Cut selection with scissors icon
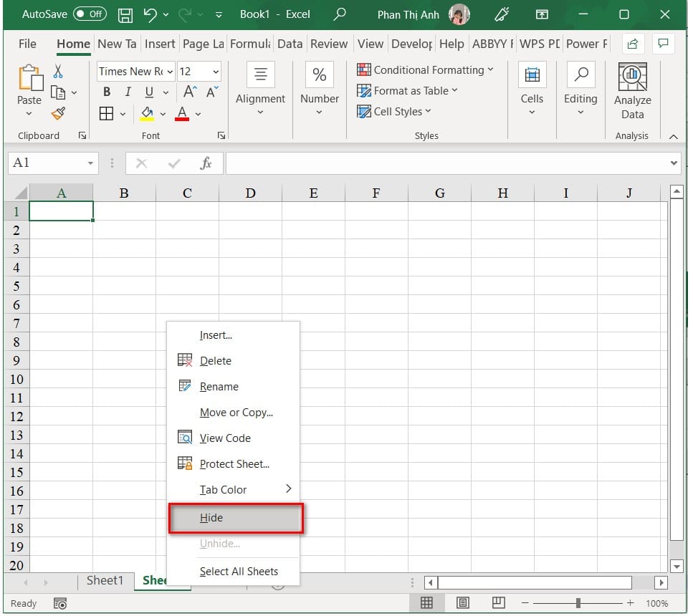Screen dimensions: 693x616 (x=57, y=71)
